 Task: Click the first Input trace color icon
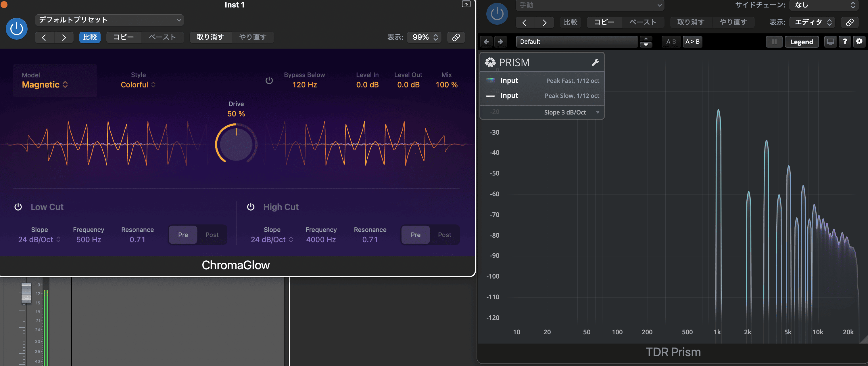click(x=490, y=80)
